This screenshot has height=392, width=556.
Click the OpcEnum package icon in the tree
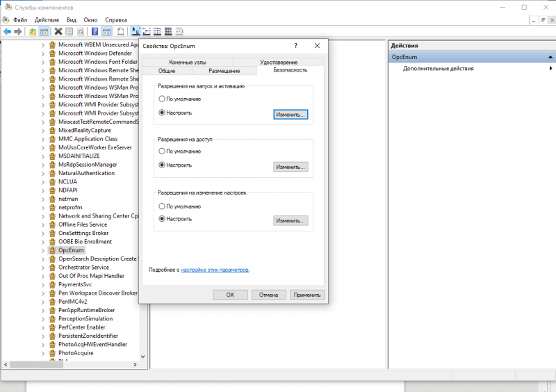click(51, 250)
